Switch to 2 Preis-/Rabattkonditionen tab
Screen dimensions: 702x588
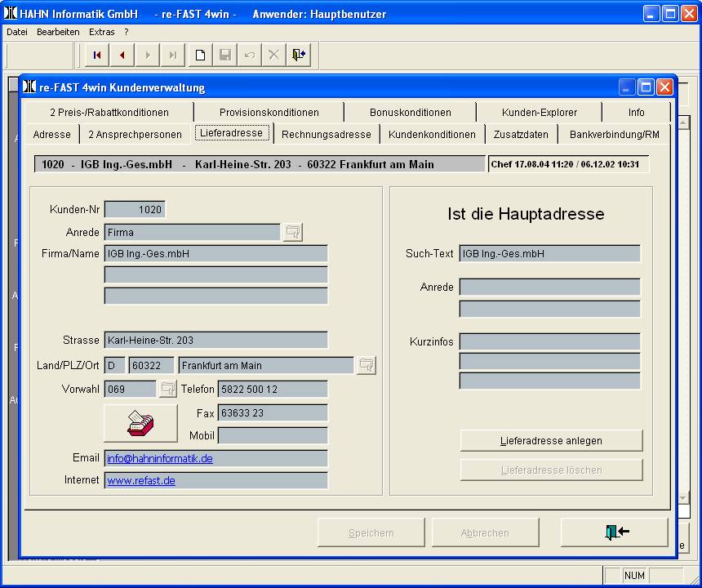[x=109, y=113]
